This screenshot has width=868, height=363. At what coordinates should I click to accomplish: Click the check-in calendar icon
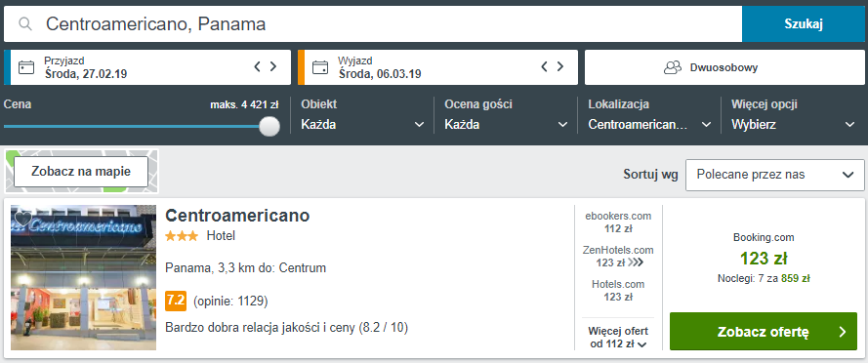[26, 67]
